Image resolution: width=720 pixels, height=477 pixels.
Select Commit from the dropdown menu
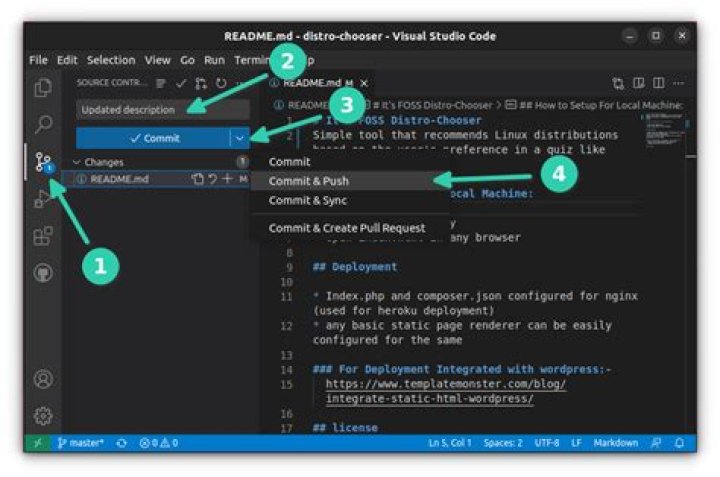(x=290, y=162)
